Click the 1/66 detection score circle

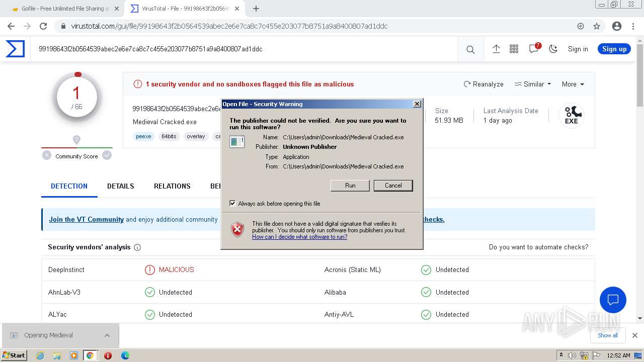click(77, 98)
